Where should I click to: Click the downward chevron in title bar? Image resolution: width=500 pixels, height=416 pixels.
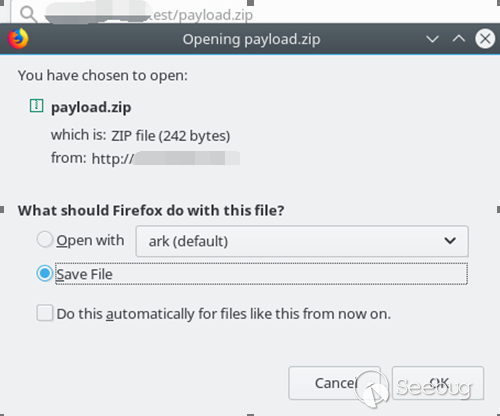(433, 39)
